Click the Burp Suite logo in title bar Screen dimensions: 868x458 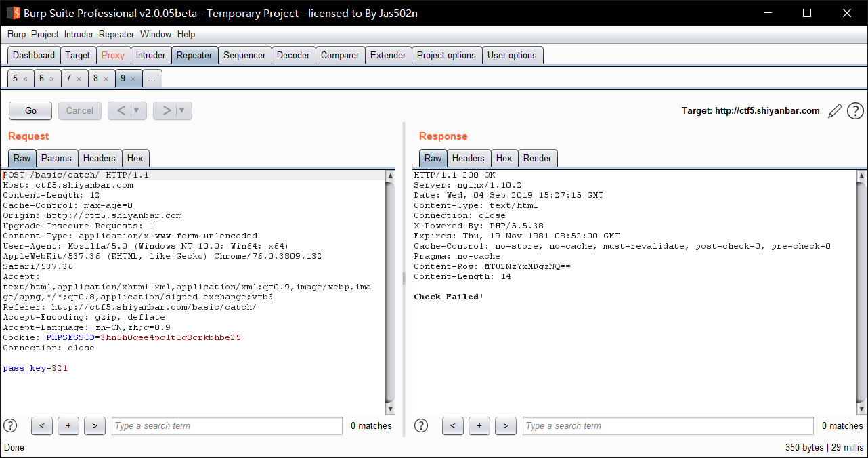13,12
